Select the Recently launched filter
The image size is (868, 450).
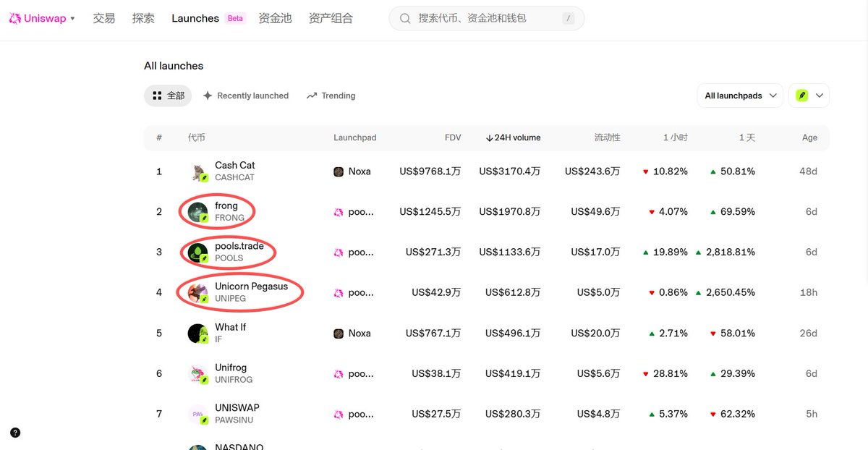[x=245, y=95]
